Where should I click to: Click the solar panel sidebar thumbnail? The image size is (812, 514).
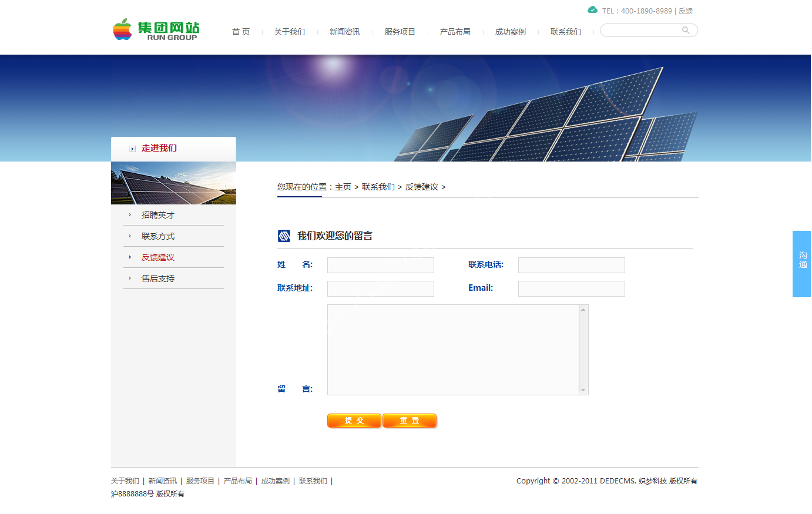point(173,183)
